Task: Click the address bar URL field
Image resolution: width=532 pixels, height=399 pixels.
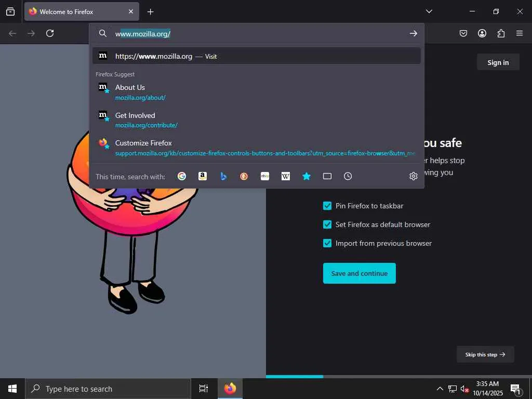Action: 258,34
